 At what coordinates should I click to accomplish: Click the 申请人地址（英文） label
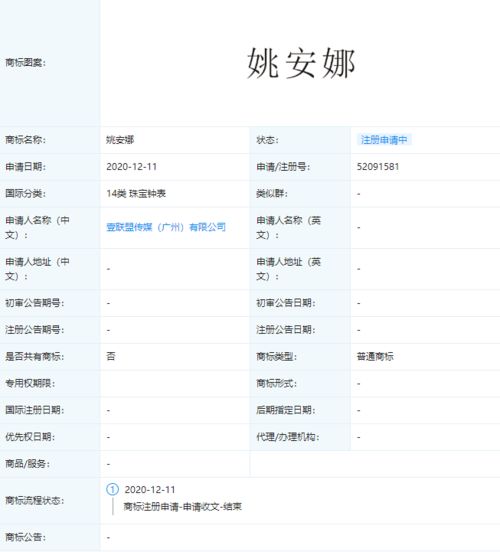tap(288, 269)
